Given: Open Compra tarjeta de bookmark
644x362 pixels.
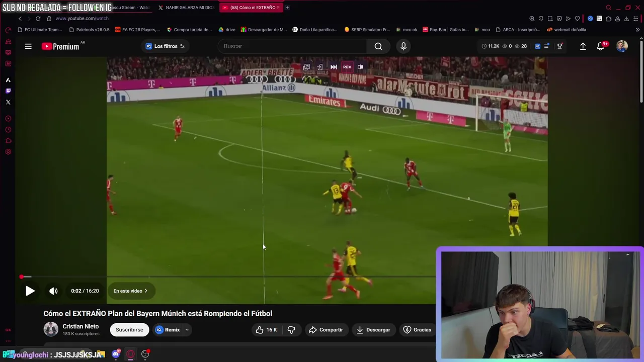Looking at the screenshot, I should click(x=189, y=30).
